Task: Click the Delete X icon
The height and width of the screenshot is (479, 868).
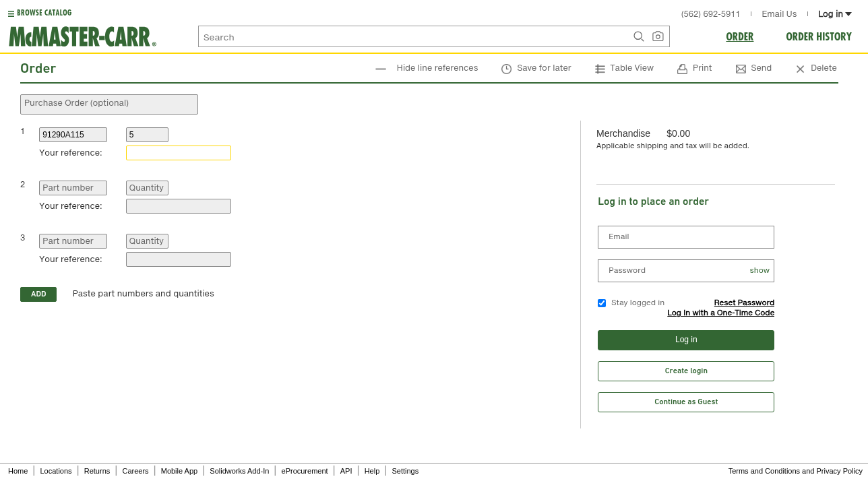Action: tap(800, 69)
